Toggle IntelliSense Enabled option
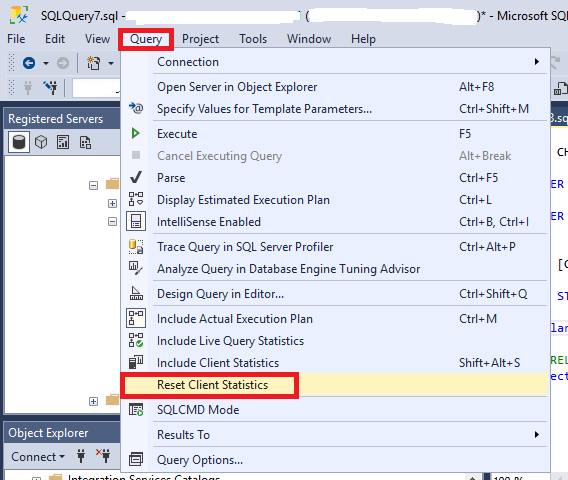The image size is (568, 480). (335, 222)
